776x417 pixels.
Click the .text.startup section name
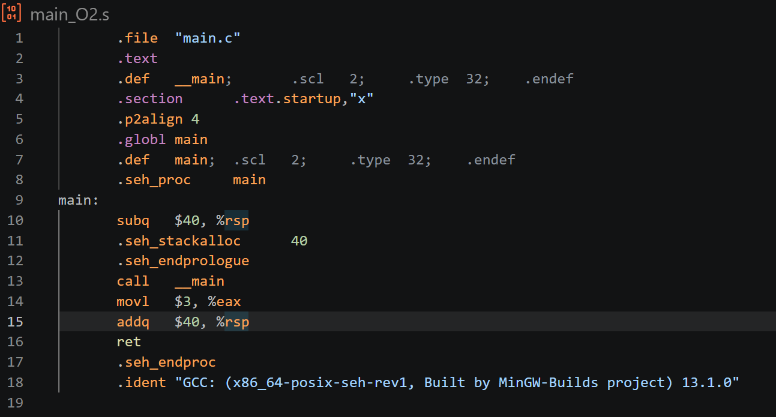pyautogui.click(x=287, y=99)
